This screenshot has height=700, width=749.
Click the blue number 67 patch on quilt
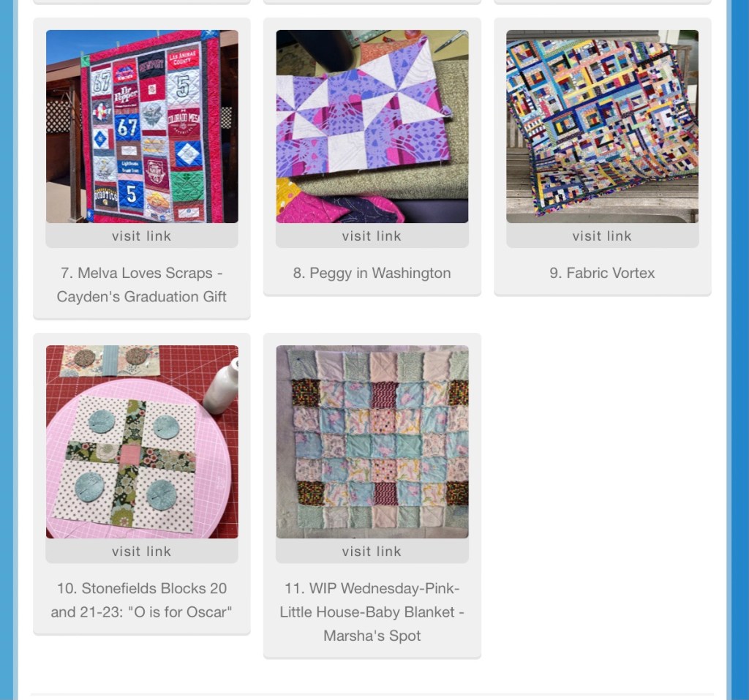[x=127, y=127]
